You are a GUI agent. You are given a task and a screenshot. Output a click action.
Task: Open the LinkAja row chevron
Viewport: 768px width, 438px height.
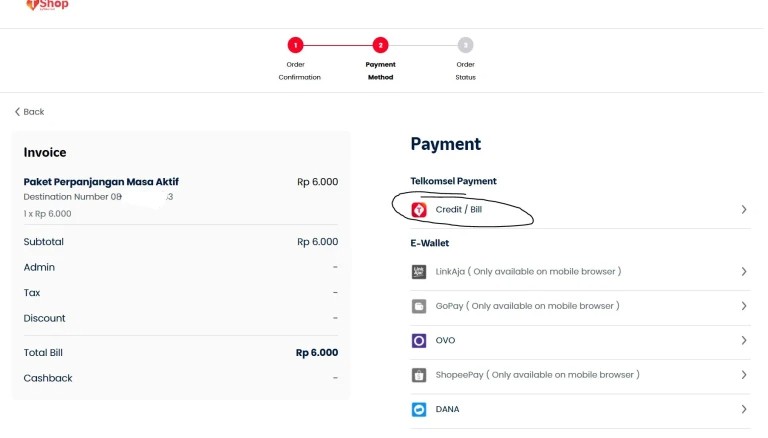pyautogui.click(x=744, y=272)
